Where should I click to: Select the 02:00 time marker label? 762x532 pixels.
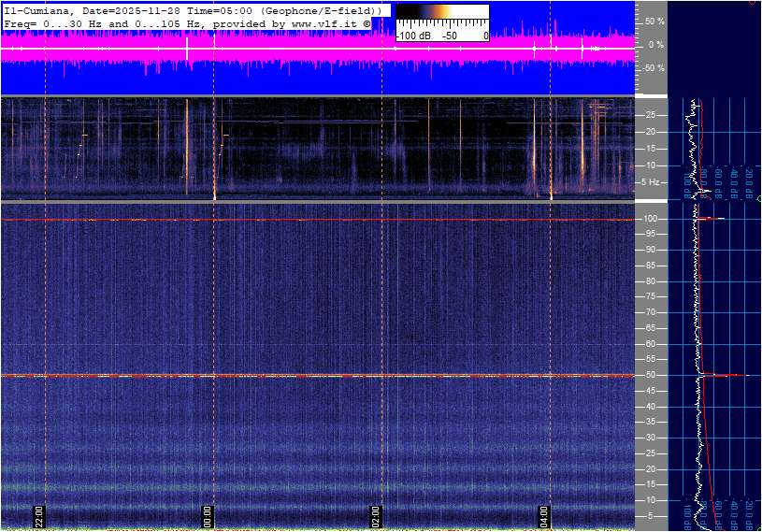tap(376, 517)
